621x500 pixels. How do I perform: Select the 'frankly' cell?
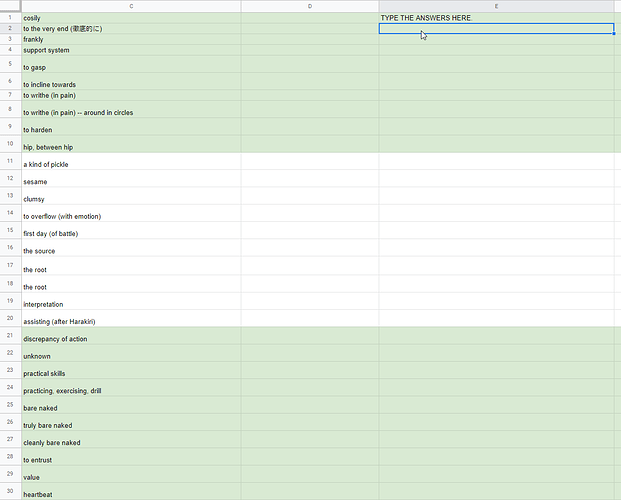(131, 39)
